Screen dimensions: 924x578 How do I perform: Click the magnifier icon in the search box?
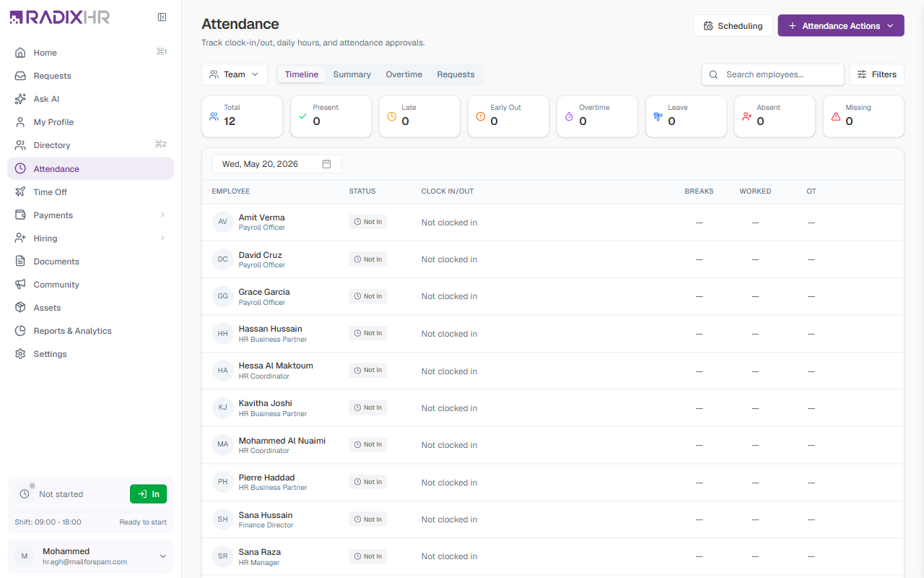click(x=713, y=74)
